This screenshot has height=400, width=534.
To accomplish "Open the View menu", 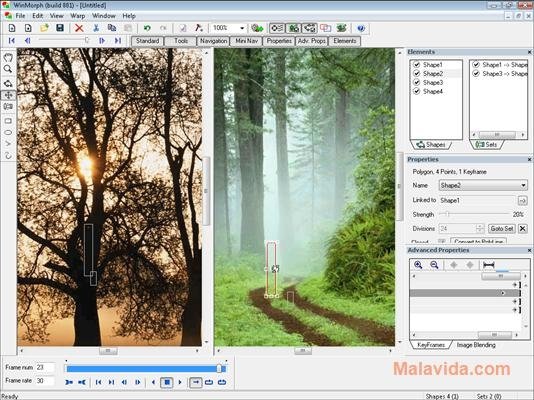I will point(57,16).
